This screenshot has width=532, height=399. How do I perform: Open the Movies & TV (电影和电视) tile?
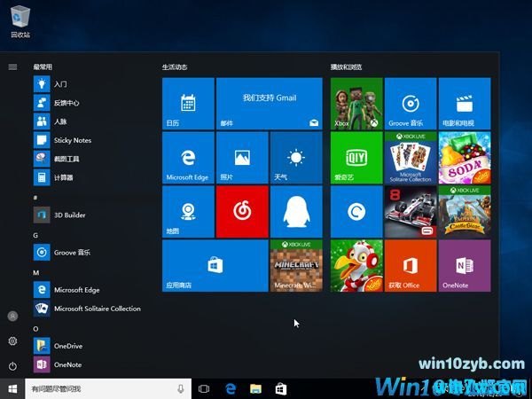[x=465, y=104]
